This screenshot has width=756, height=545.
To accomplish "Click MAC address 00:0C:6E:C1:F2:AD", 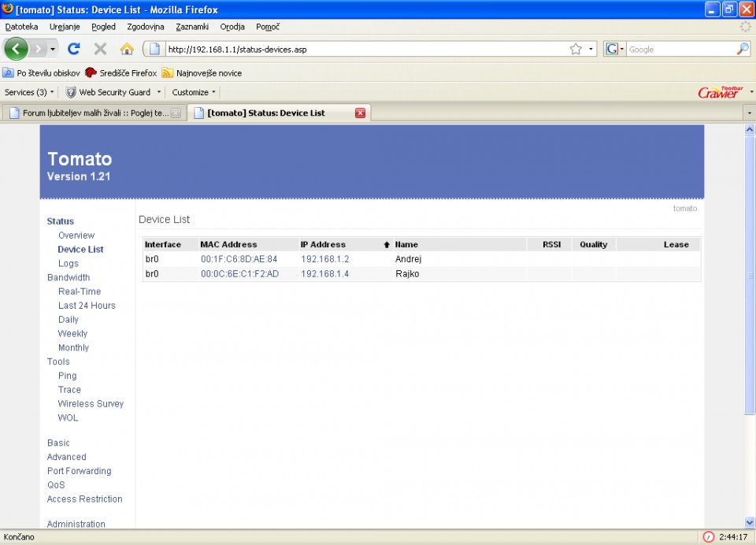I will pos(239,273).
